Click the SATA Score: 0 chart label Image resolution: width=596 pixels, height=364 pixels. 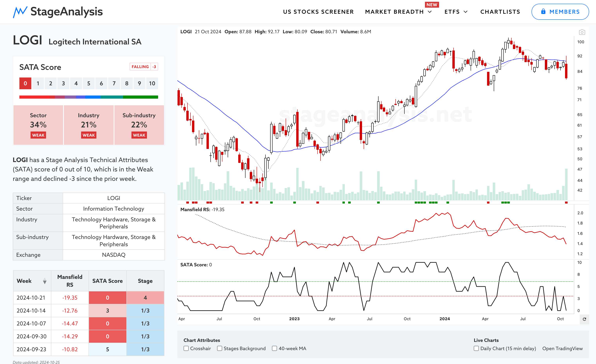click(x=196, y=265)
